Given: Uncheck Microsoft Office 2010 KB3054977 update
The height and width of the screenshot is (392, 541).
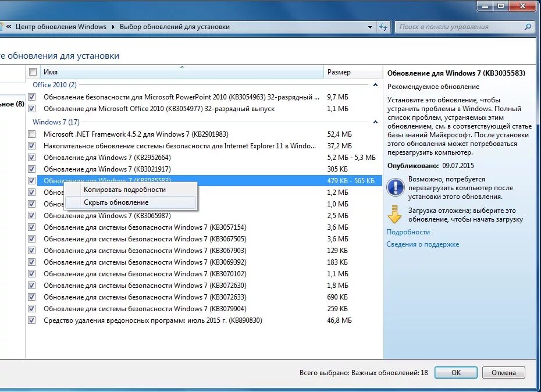Looking at the screenshot, I should [32, 109].
